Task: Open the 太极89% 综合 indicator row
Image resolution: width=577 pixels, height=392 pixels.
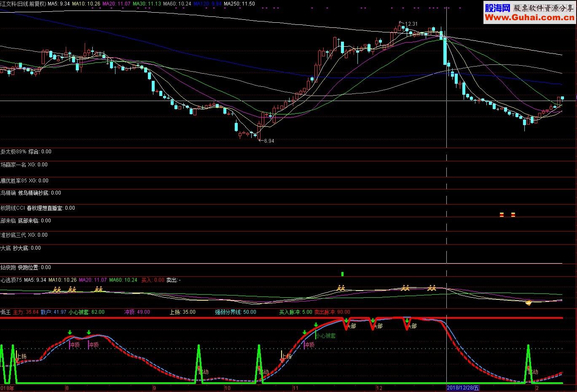Action: click(26, 152)
